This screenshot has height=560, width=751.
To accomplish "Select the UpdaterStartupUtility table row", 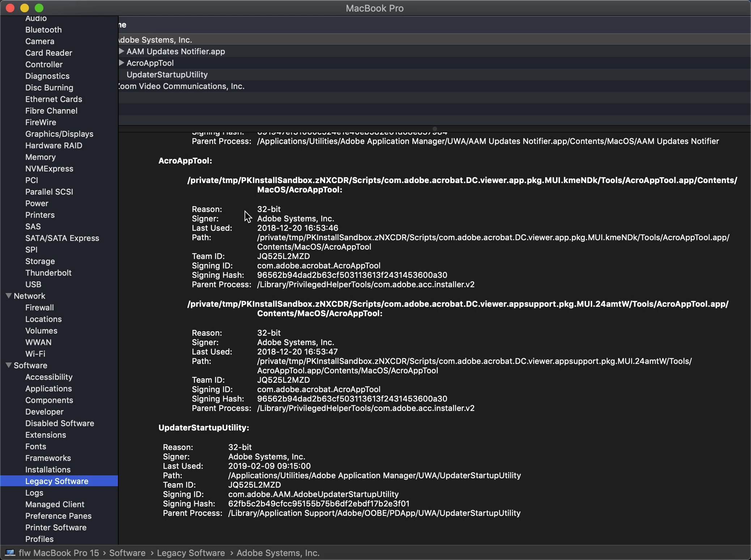I will click(x=167, y=75).
